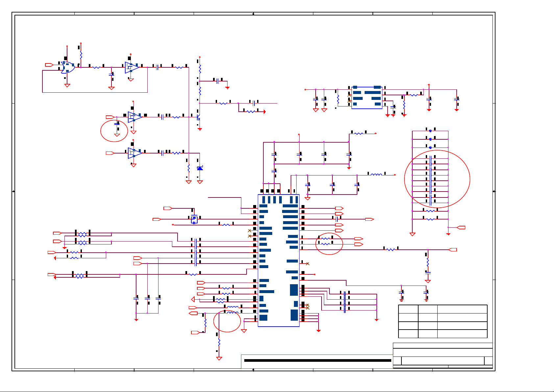
Task: Select the lower inductor touching the red circle
Action: (233, 312)
